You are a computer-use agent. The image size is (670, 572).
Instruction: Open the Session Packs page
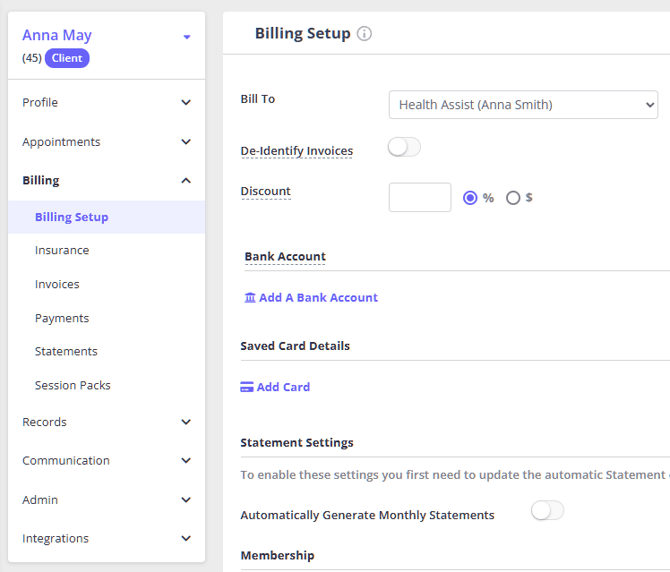pyautogui.click(x=73, y=386)
